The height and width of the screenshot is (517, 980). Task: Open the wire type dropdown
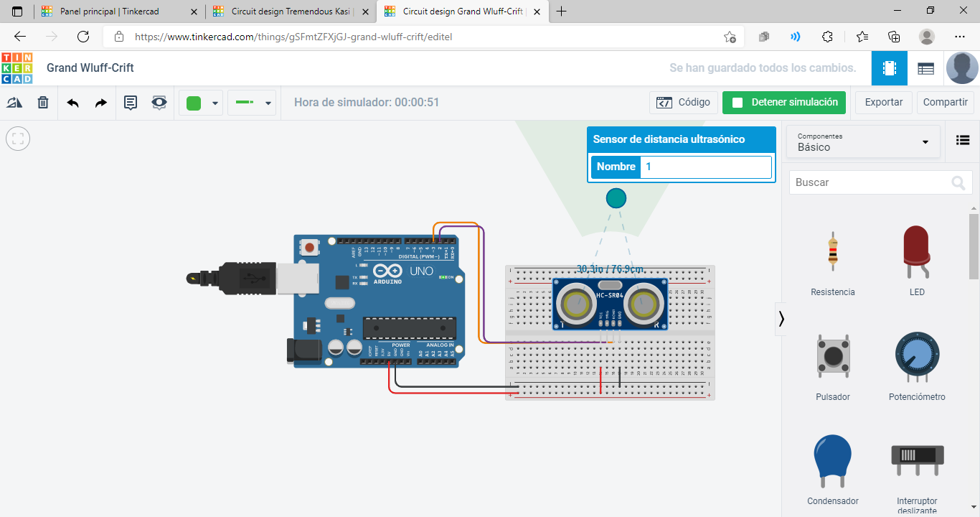pyautogui.click(x=252, y=103)
